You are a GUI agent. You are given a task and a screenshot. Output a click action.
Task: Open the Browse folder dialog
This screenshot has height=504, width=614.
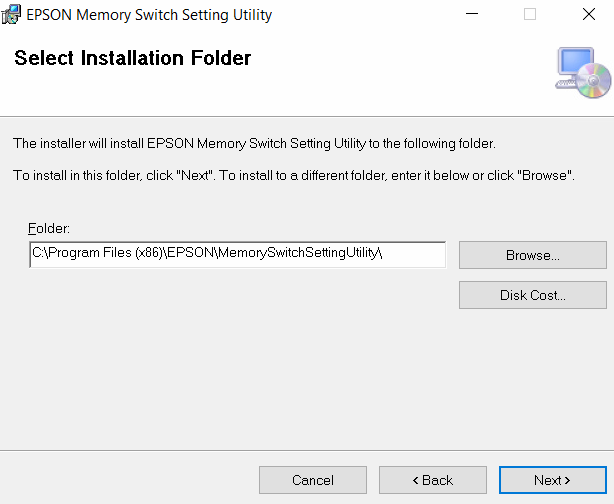[x=532, y=255]
